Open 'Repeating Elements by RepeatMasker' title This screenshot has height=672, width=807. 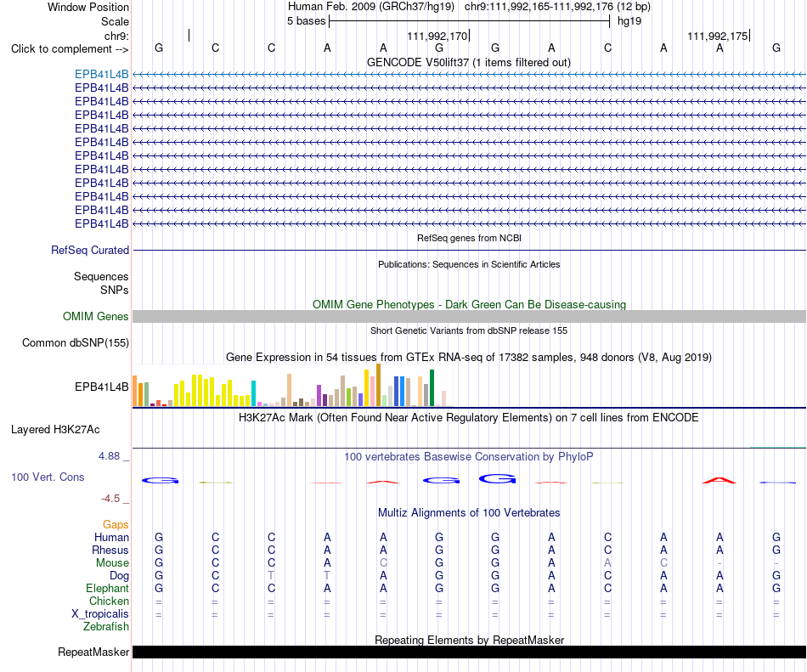[x=469, y=640]
